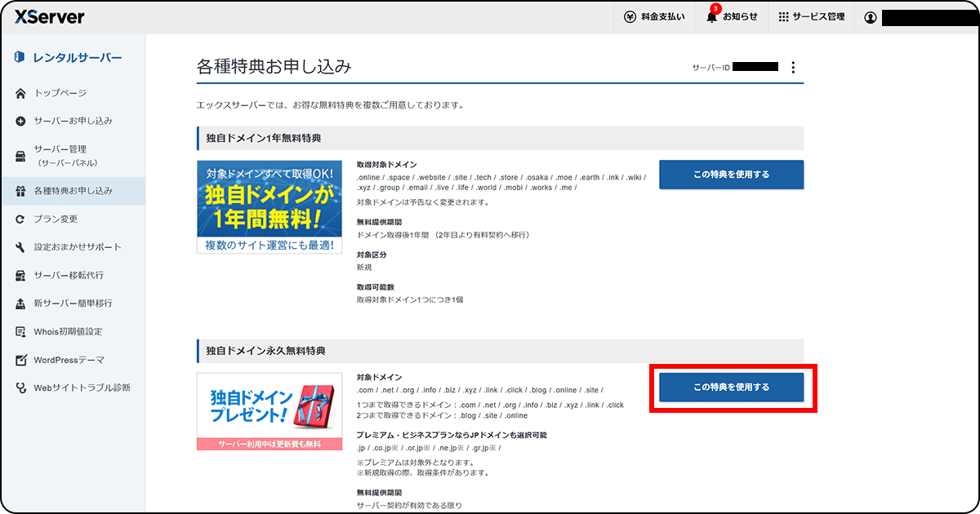Click the 各種特典お申し込み page heading
The image size is (980, 514).
(274, 67)
